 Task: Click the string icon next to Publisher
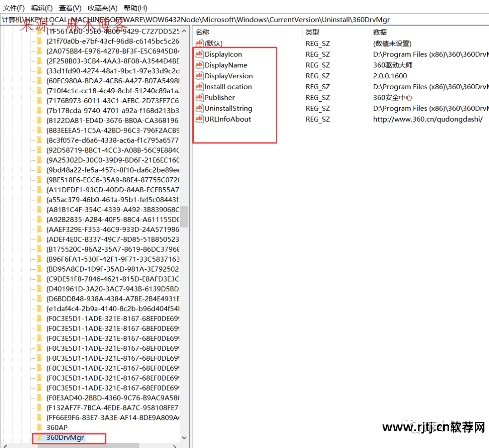pos(199,97)
